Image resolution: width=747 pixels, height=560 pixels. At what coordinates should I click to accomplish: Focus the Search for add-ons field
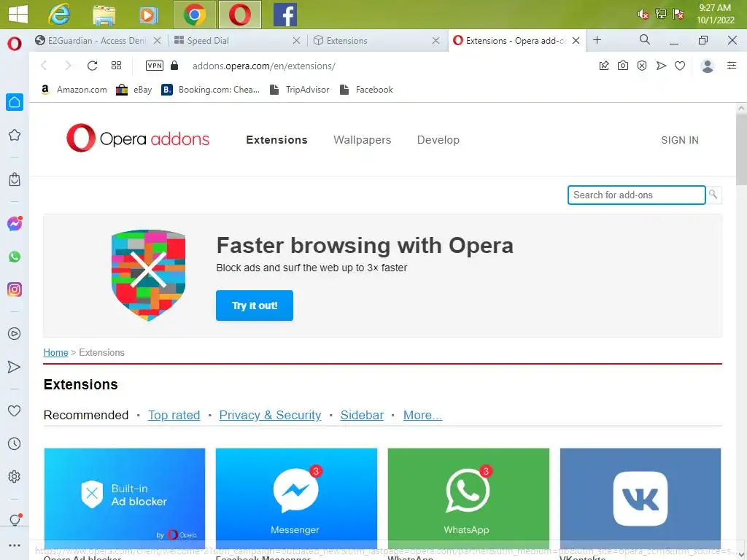pyautogui.click(x=636, y=195)
